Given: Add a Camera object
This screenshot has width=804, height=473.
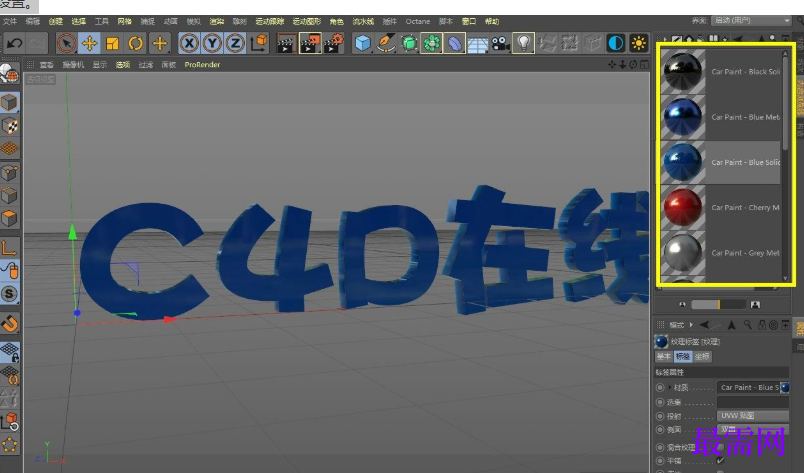Looking at the screenshot, I should [500, 43].
